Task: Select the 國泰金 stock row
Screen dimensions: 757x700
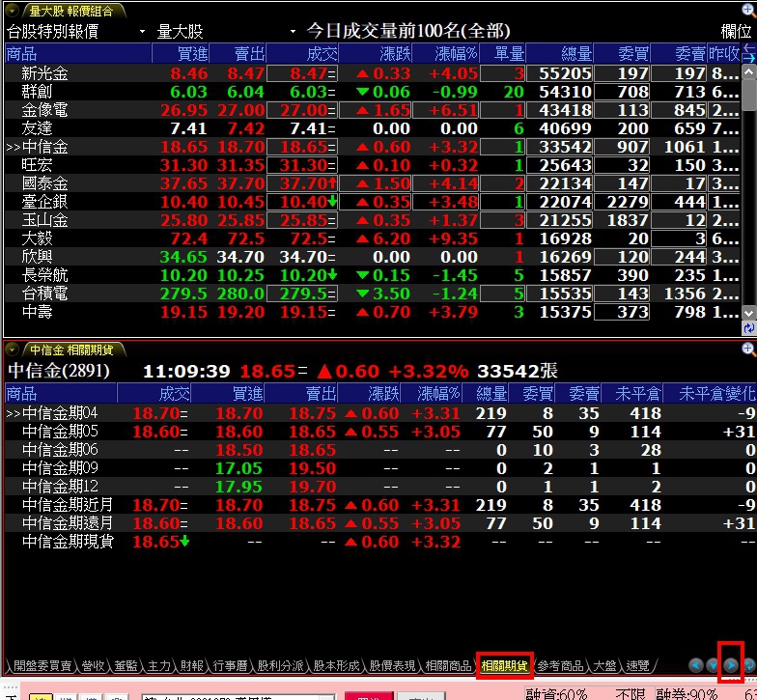Action: click(373, 183)
